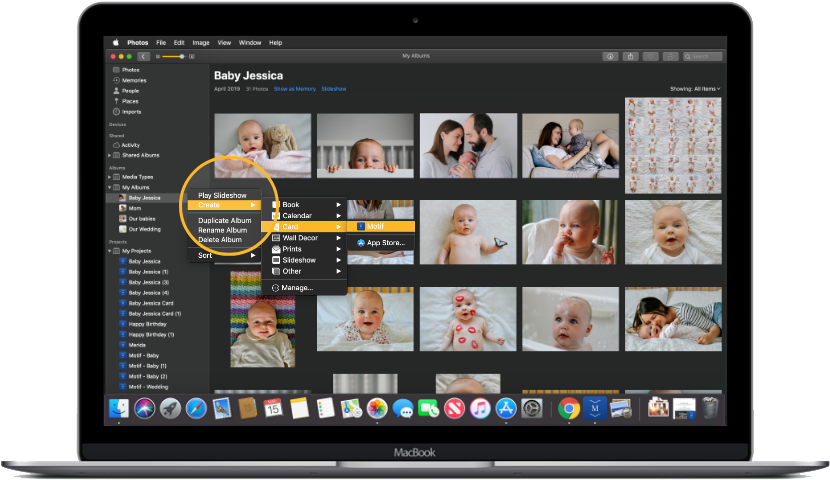Select the Happy Birthday (1) project
Screen dimensions: 830x480
147,334
